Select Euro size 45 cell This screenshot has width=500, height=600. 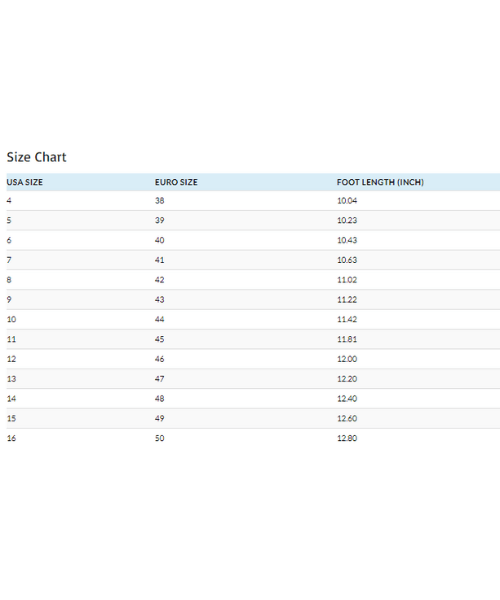[x=160, y=339]
